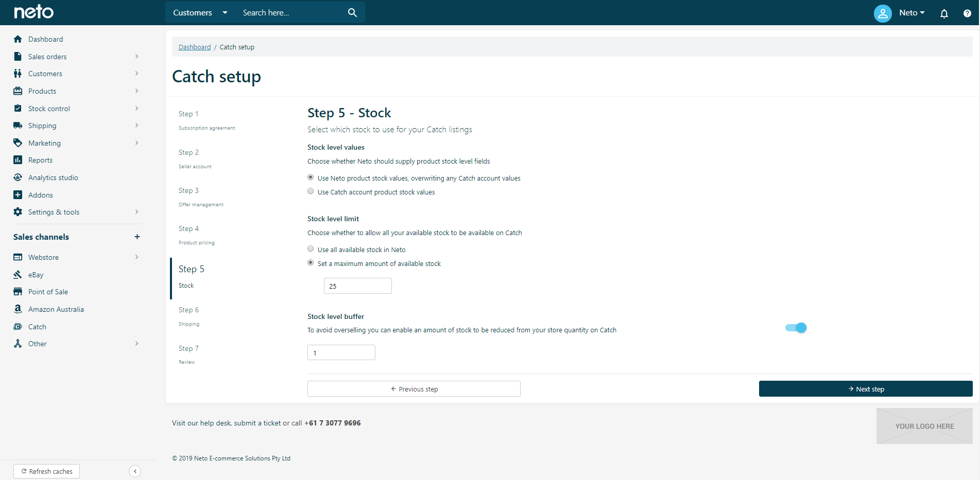Open the user avatar icon

tap(883, 13)
